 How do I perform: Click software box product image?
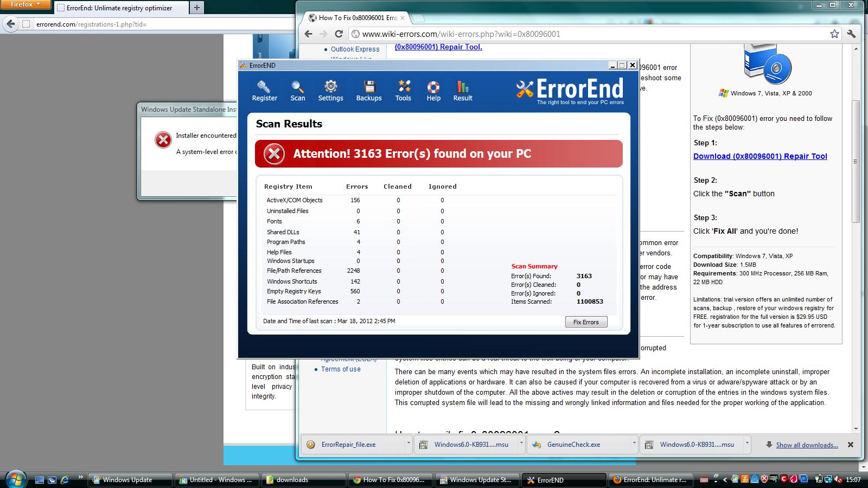click(x=767, y=64)
